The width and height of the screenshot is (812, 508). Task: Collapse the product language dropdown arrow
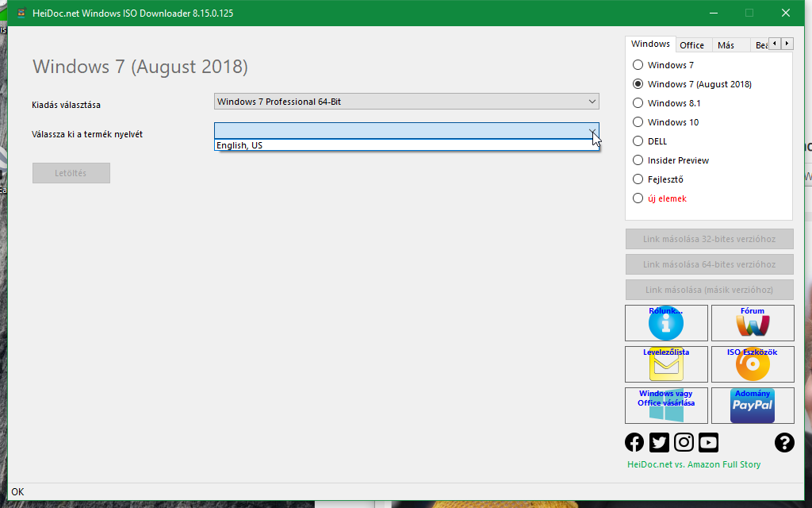coord(592,131)
